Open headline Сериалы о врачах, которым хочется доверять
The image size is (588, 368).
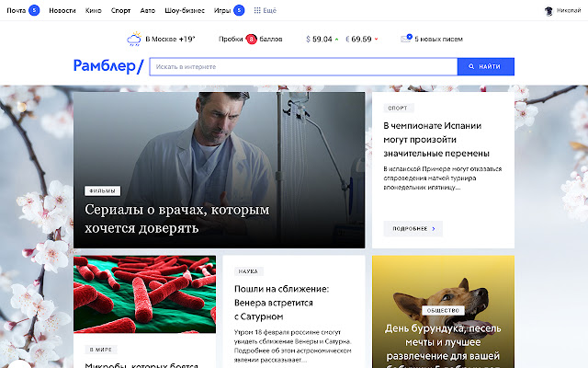tap(177, 219)
